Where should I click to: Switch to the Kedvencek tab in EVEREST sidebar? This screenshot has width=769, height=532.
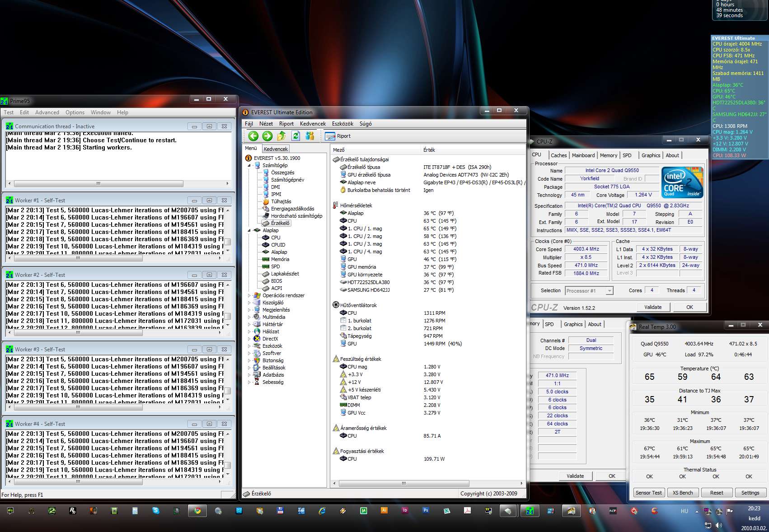276,149
